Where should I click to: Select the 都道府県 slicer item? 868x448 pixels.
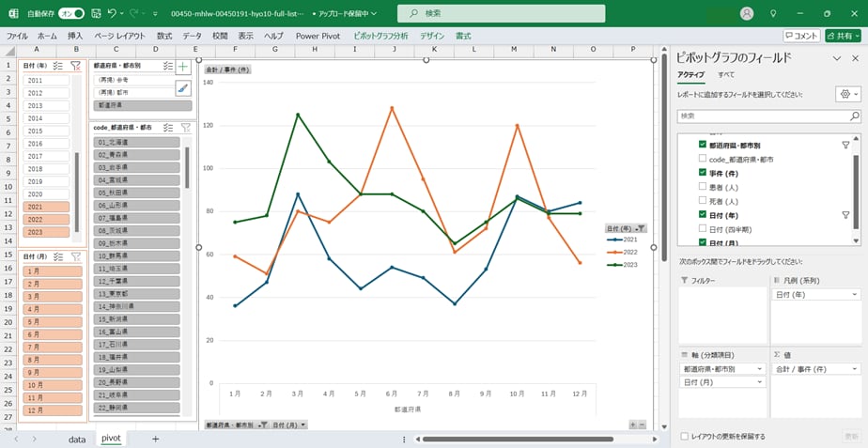tap(143, 104)
